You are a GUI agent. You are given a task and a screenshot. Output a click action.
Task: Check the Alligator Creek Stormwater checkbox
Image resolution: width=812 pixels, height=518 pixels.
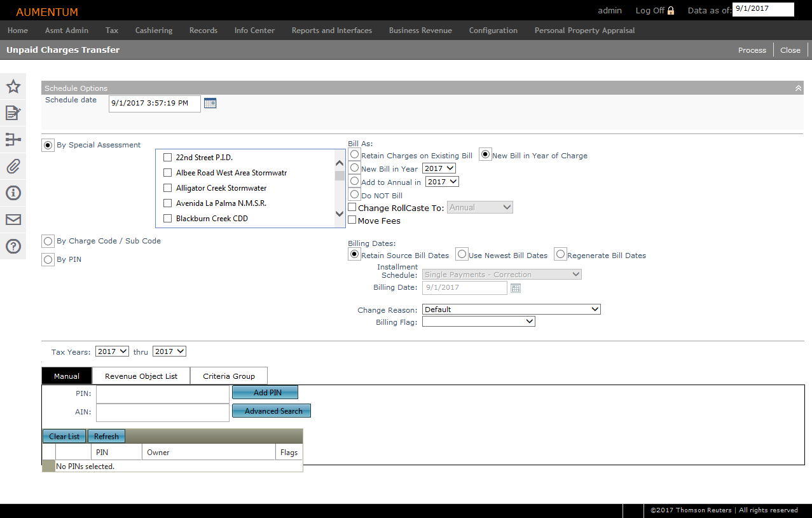click(x=168, y=188)
